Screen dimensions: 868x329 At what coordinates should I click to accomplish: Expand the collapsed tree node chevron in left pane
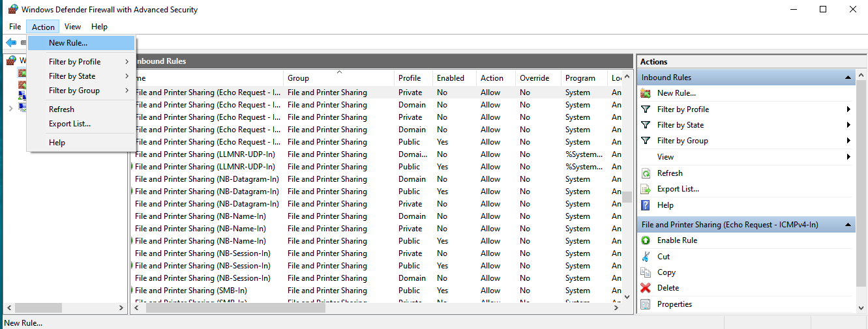[x=10, y=109]
